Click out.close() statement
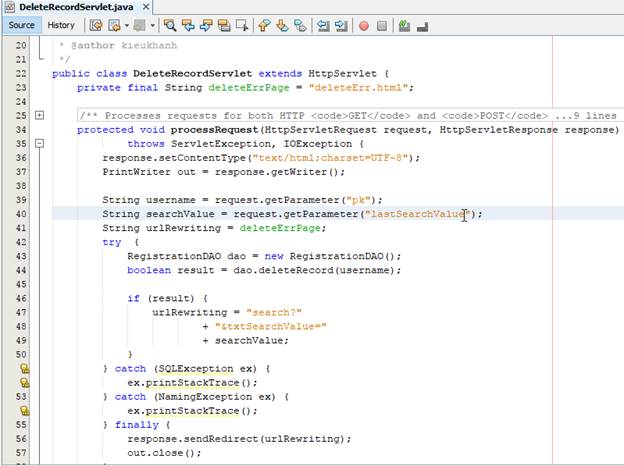The image size is (624, 466). 164,453
